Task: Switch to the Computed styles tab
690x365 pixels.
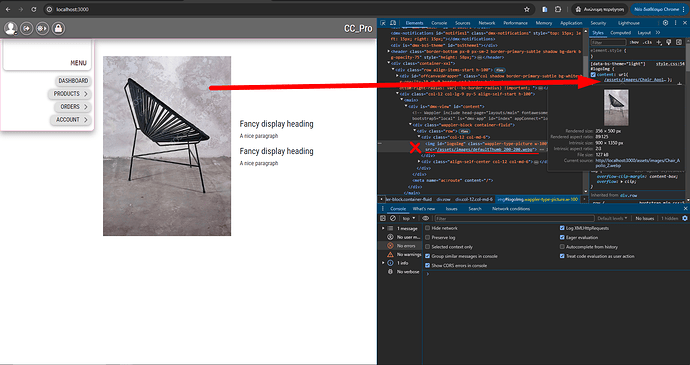Action: 620,33
